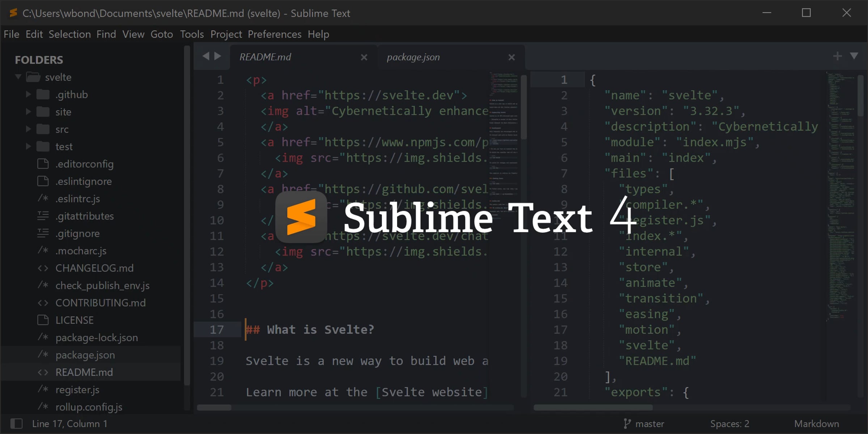This screenshot has width=868, height=434.
Task: Click line number 17 in README.md gutter
Action: click(217, 329)
